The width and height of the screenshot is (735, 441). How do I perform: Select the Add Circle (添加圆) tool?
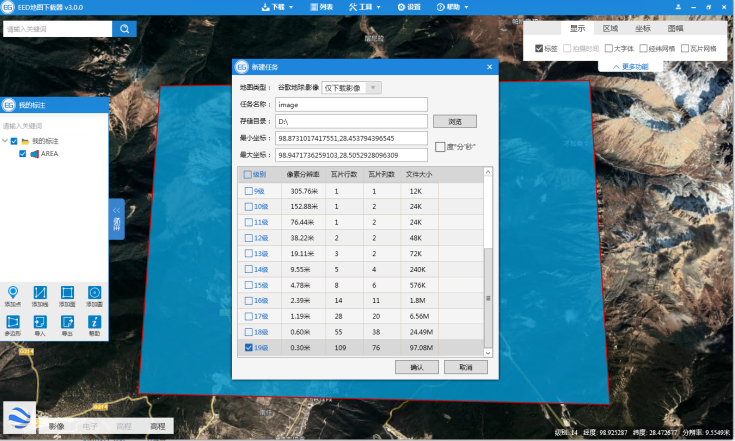tap(94, 292)
